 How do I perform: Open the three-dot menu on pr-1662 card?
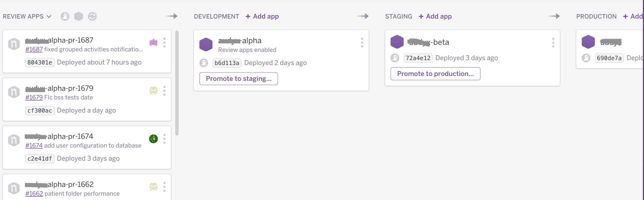[165, 187]
